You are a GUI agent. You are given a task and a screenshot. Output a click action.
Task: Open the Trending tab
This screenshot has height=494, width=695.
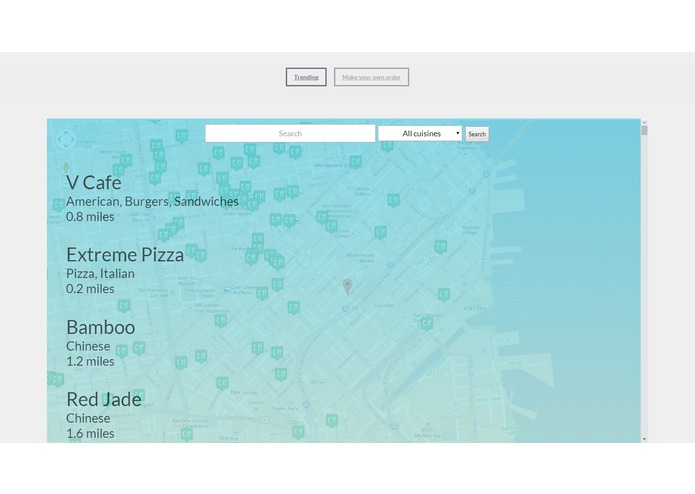pos(306,77)
